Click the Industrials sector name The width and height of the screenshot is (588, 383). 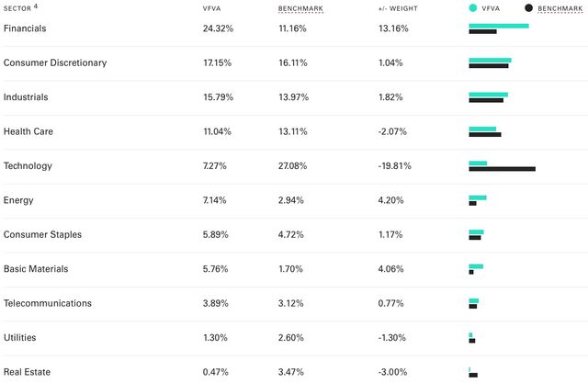pyautogui.click(x=26, y=97)
